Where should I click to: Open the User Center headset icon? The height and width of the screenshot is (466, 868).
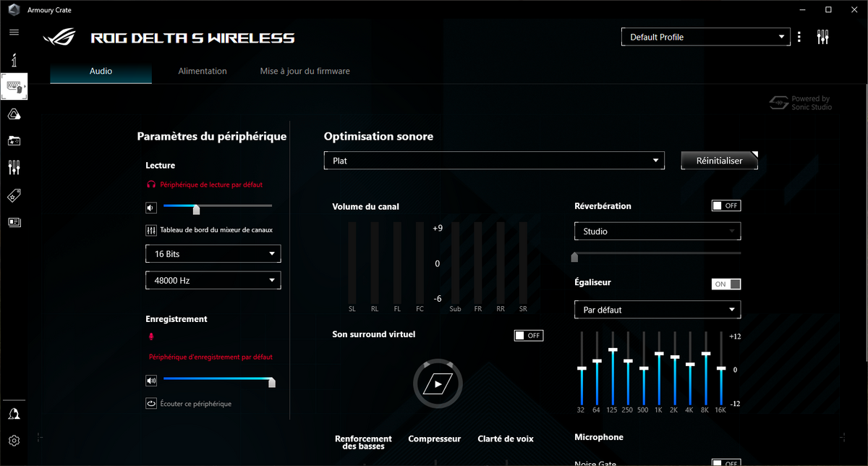tap(14, 414)
